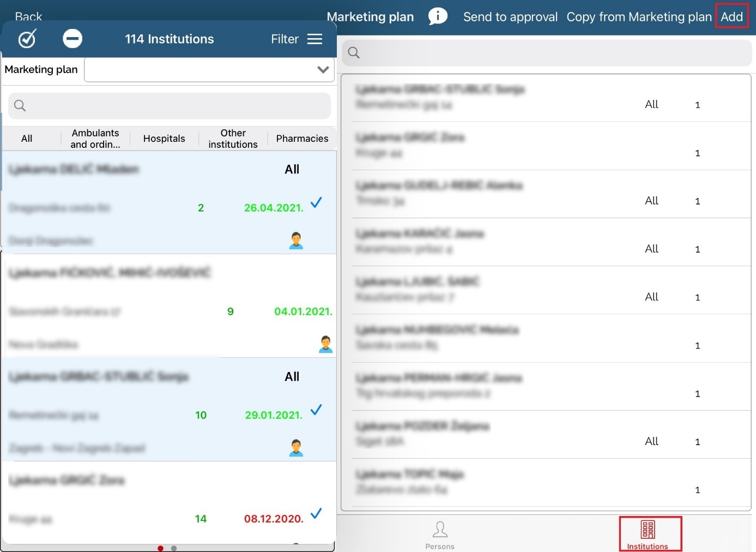
Task: Open the info speech bubble icon
Action: (438, 16)
